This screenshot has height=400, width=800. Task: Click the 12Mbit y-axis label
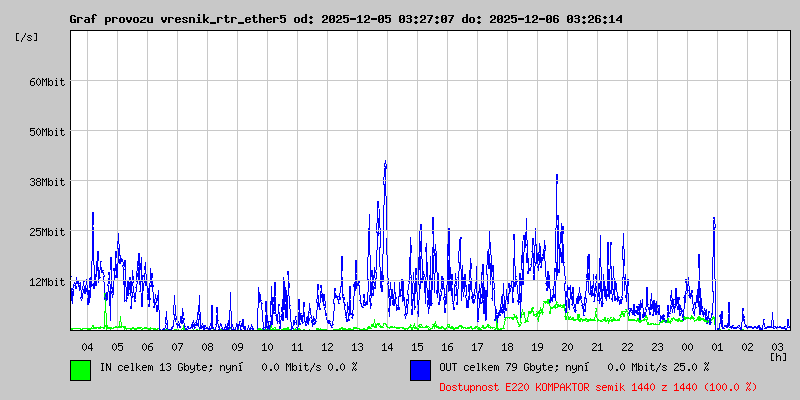pyautogui.click(x=47, y=281)
